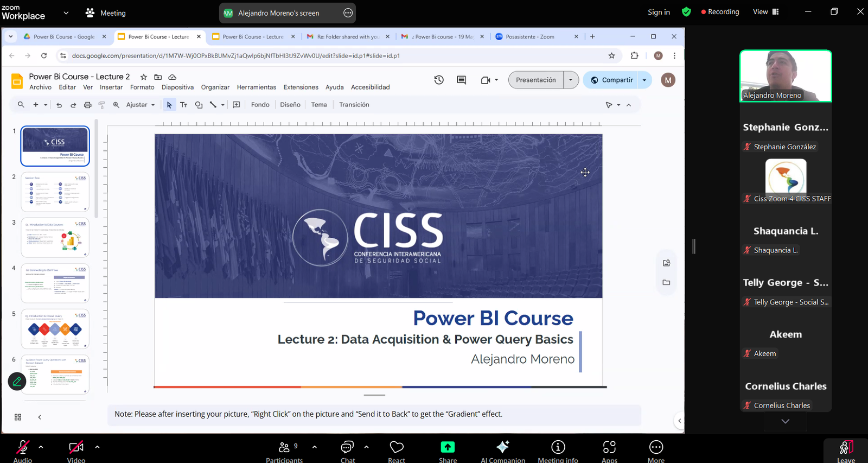Click the Presentación button
This screenshot has width=868, height=463.
pos(536,80)
